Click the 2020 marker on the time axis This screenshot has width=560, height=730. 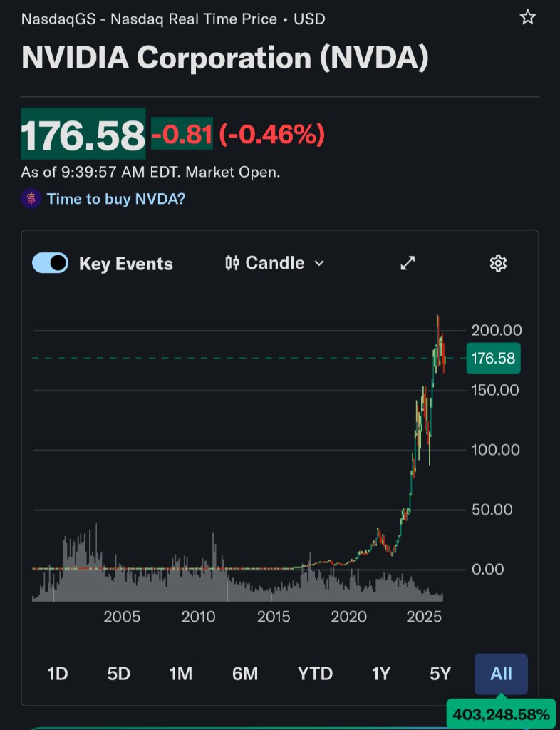349,617
